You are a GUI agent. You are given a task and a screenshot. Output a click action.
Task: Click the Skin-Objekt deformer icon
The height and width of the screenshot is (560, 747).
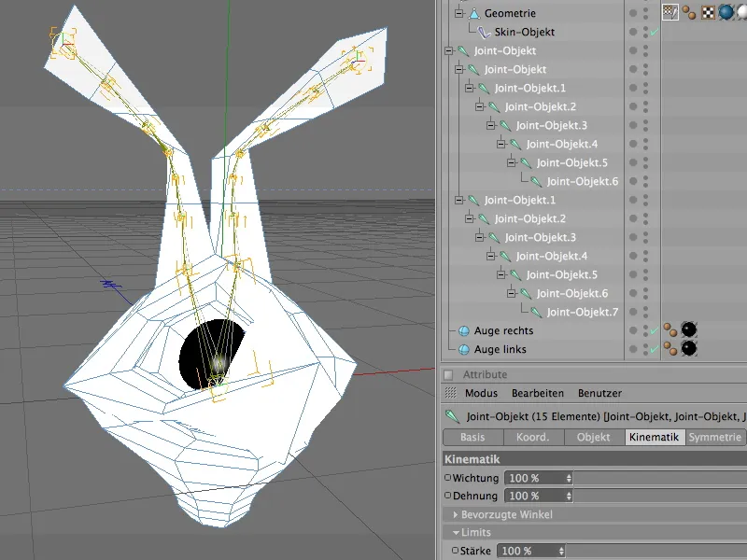pyautogui.click(x=484, y=32)
